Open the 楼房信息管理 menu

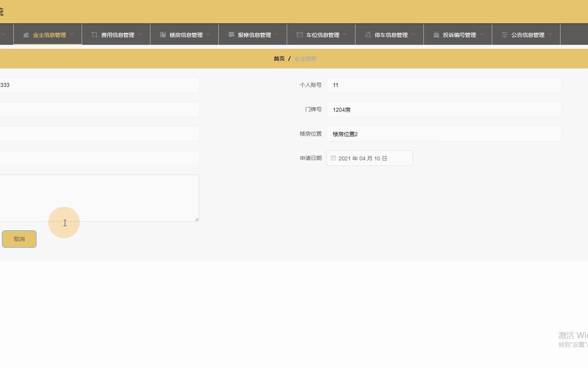(x=185, y=35)
